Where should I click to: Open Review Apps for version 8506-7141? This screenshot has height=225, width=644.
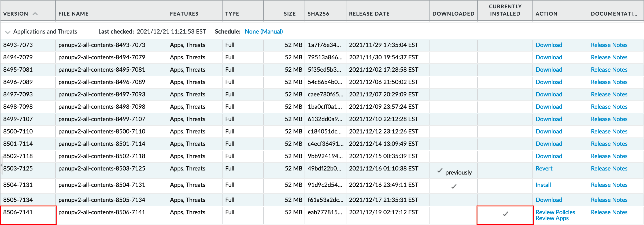point(552,218)
